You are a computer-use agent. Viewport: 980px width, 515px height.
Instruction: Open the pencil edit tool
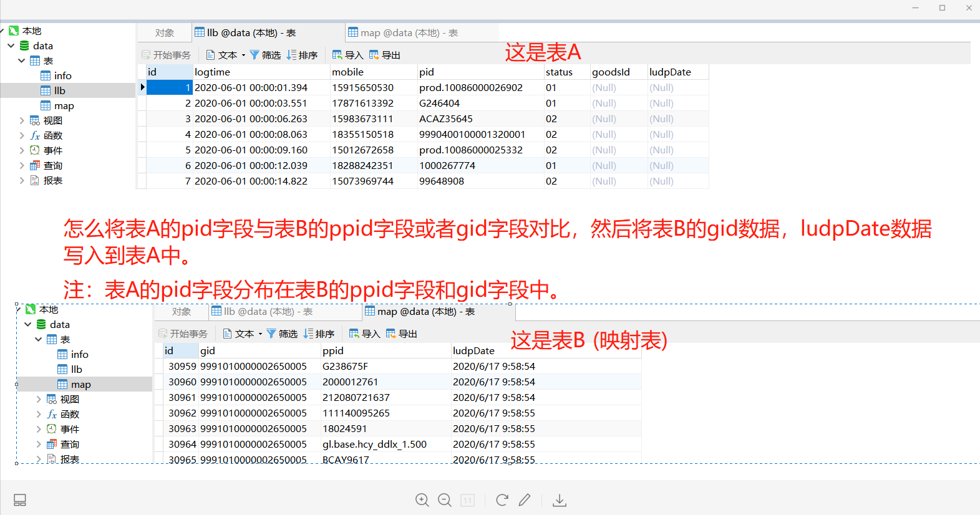click(525, 500)
